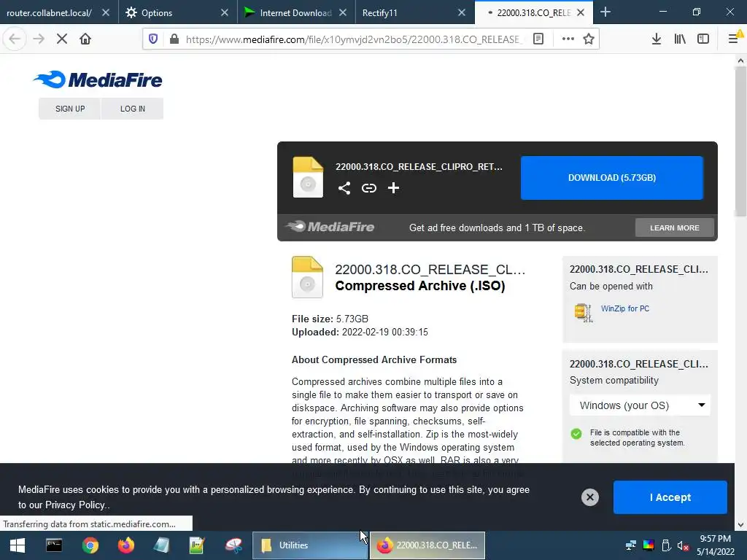Click the address bar URL field
This screenshot has width=747, height=560.
(x=354, y=39)
